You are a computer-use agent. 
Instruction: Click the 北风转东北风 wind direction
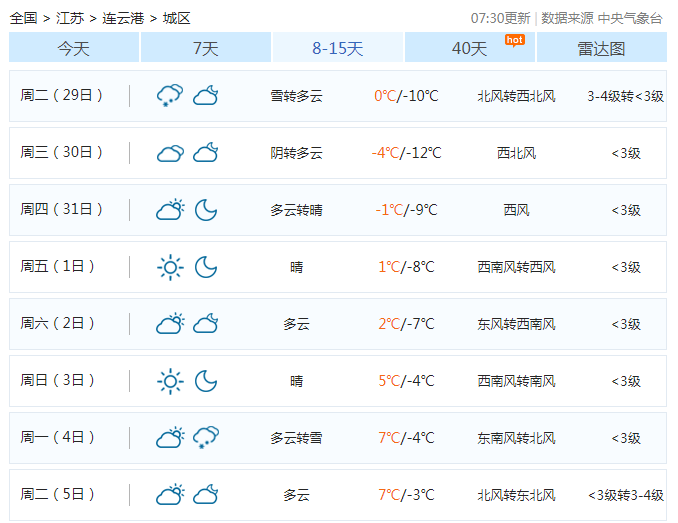click(516, 495)
